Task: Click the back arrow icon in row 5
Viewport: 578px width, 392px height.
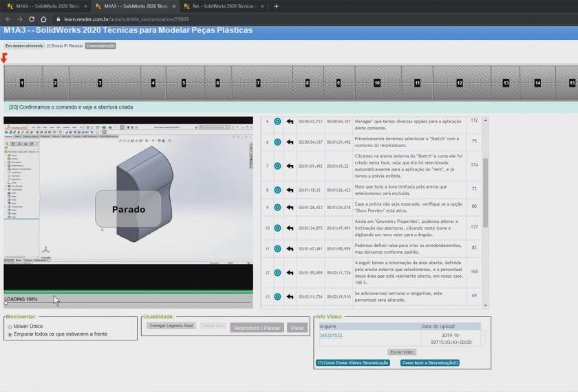Action: (x=290, y=122)
